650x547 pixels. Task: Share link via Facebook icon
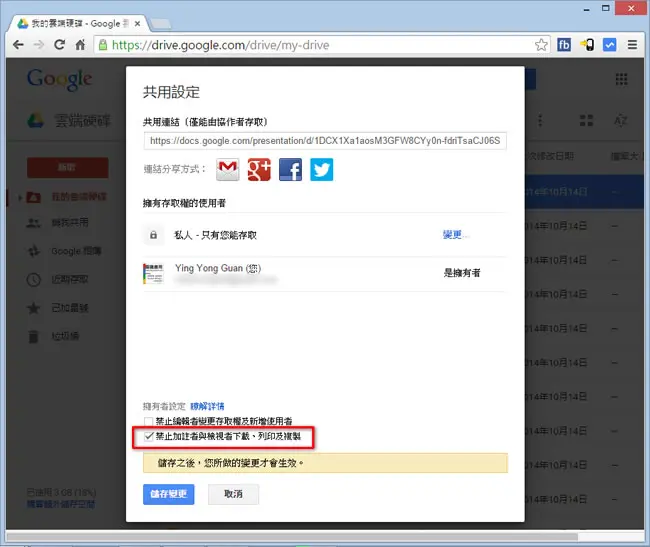[290, 169]
